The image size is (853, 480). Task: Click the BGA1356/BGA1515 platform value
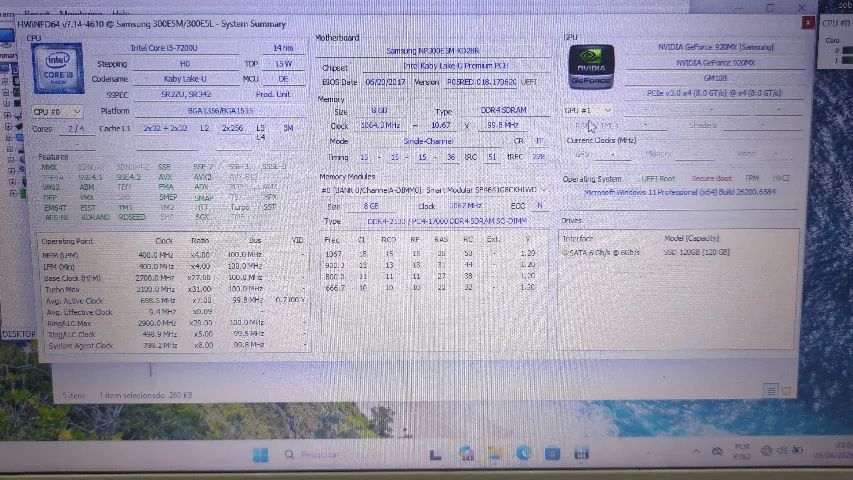pos(220,111)
